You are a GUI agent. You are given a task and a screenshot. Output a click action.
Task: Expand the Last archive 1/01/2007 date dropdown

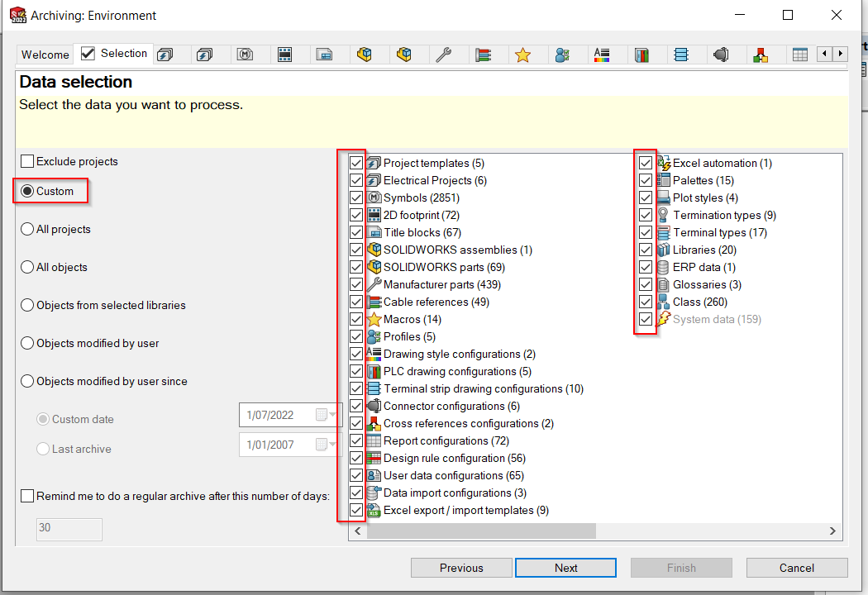[333, 445]
